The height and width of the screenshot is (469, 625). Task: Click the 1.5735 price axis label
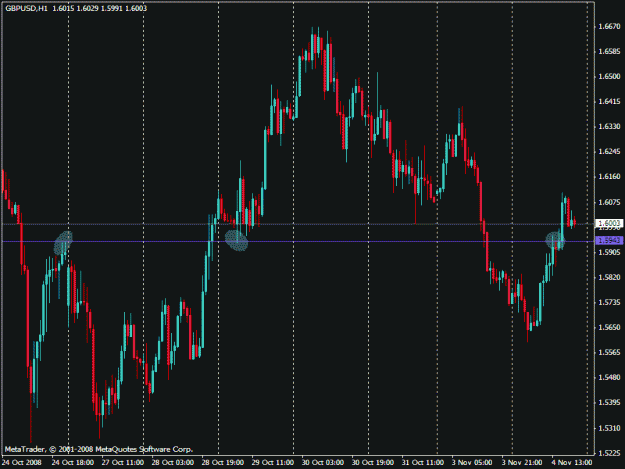click(609, 302)
